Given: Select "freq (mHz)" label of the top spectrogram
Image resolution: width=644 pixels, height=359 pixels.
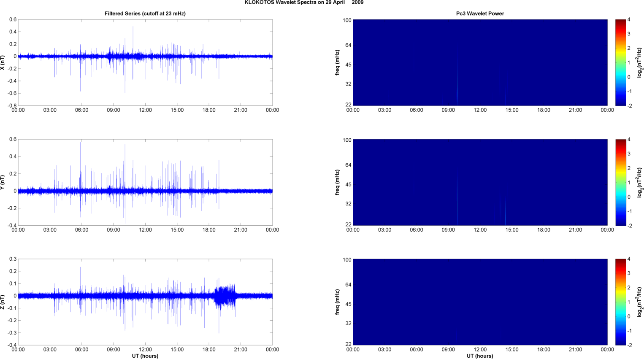Looking at the screenshot, I should coord(338,62).
